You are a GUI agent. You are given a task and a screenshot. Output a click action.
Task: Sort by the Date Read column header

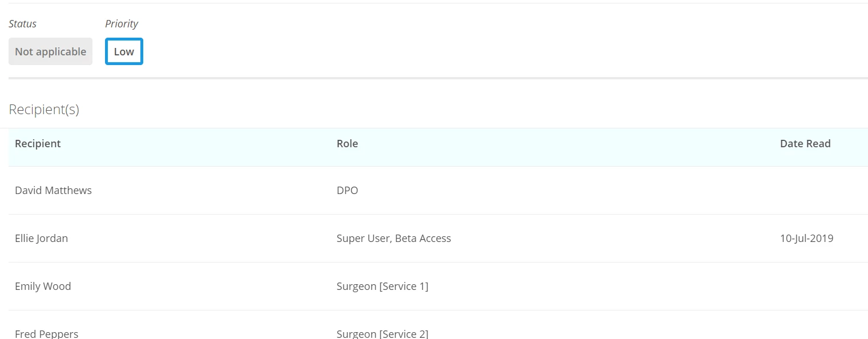tap(805, 144)
